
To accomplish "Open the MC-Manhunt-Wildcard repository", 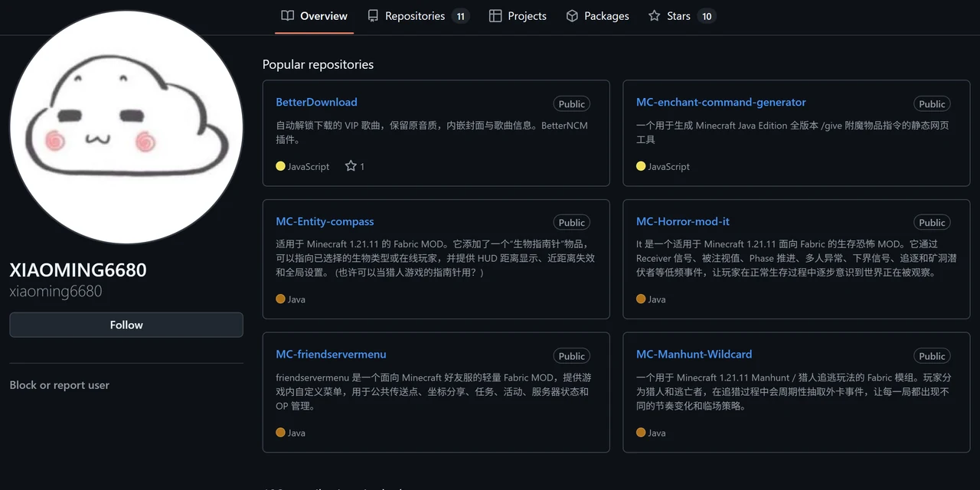I will (694, 354).
